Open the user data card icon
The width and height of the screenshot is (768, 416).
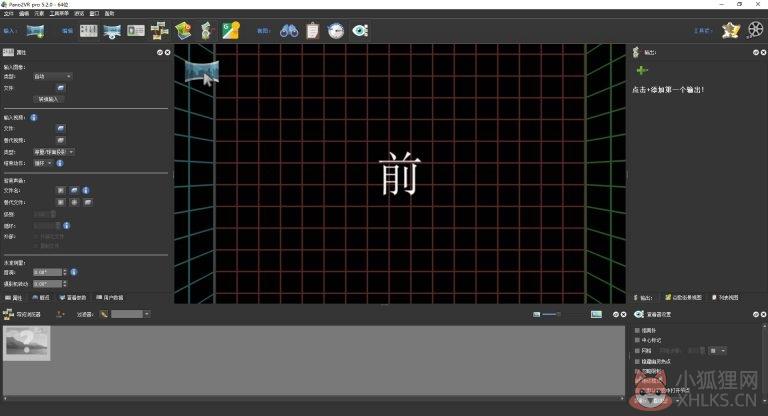click(x=136, y=31)
